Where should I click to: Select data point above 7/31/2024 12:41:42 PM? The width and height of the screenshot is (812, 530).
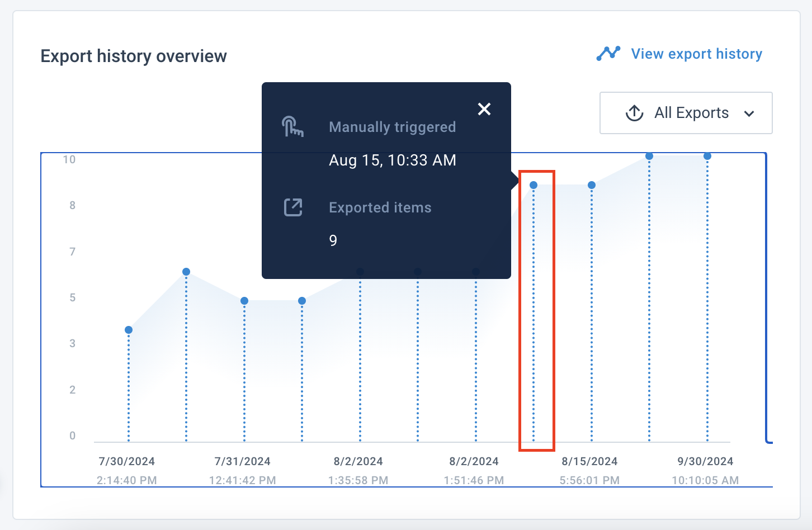tap(244, 301)
